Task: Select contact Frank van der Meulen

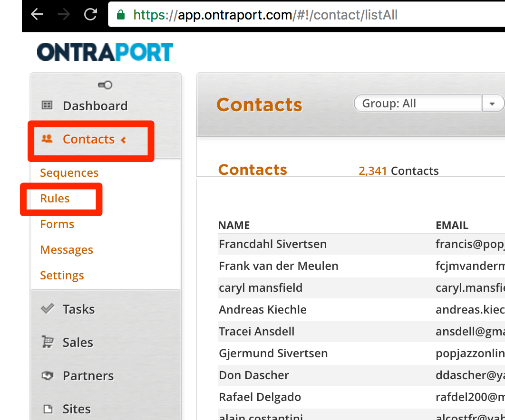Action: point(279,266)
